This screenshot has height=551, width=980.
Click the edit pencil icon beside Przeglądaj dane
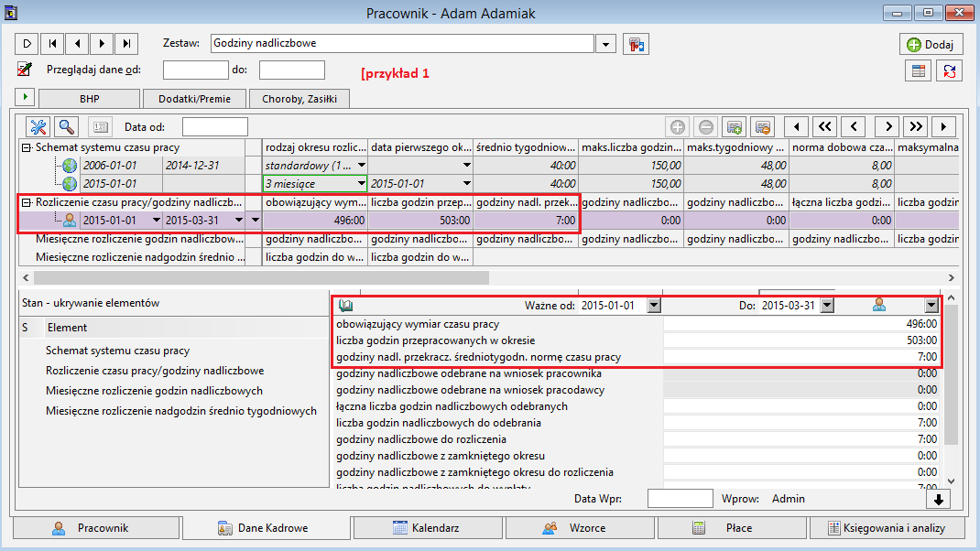(x=25, y=70)
